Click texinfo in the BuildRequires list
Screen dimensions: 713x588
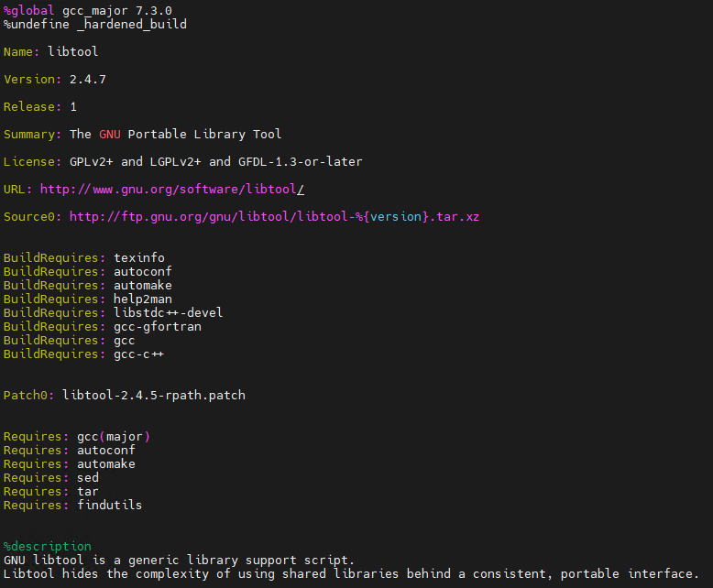click(x=138, y=257)
